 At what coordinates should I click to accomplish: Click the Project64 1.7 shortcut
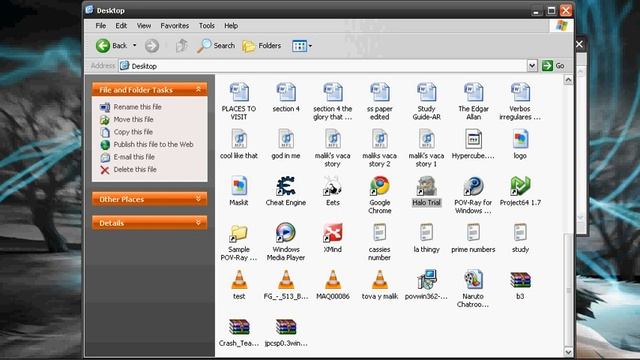(520, 186)
